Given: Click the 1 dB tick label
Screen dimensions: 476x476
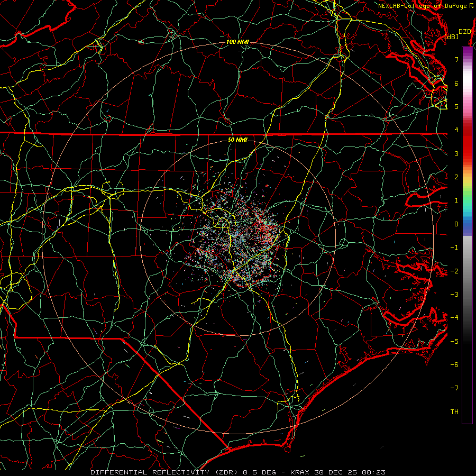Looking at the screenshot, I should coord(456,200).
